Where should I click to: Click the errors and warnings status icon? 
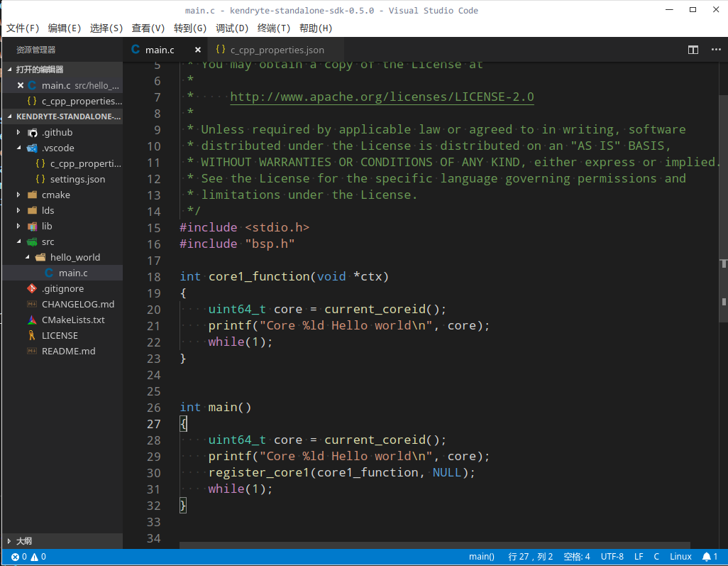[28, 557]
